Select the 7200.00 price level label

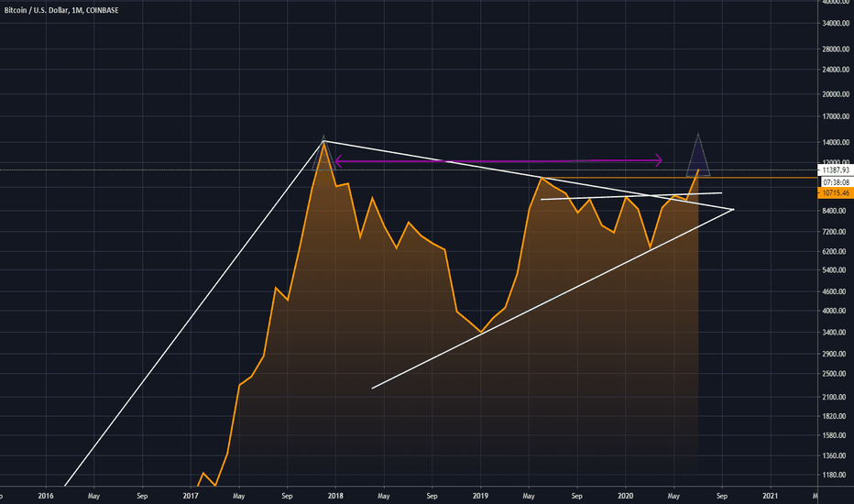pos(835,232)
